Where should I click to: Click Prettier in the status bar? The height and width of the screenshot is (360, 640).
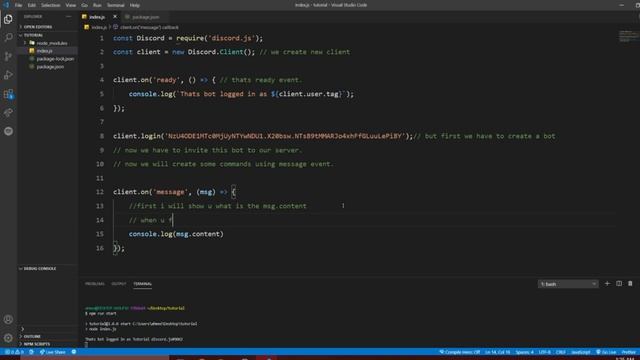tap(629, 352)
